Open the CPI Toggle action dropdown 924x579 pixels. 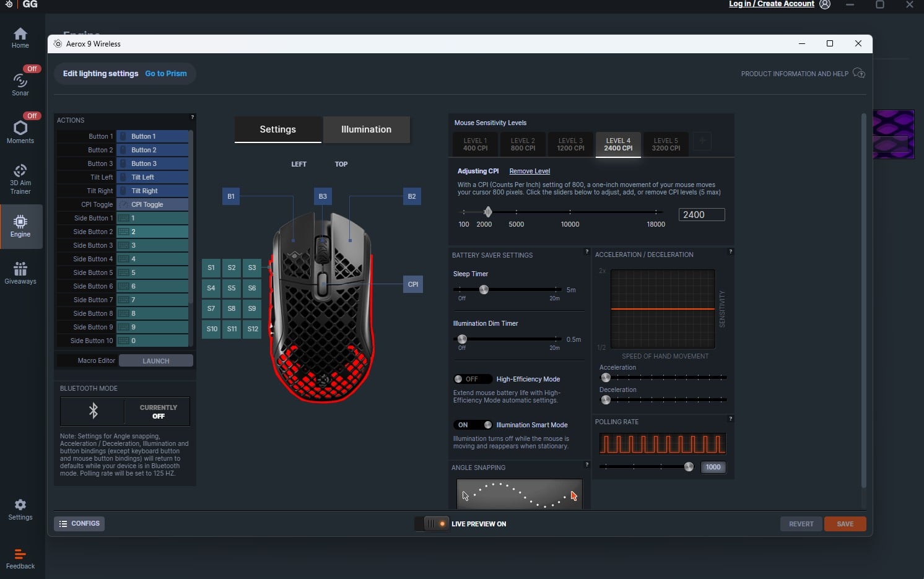(x=152, y=204)
